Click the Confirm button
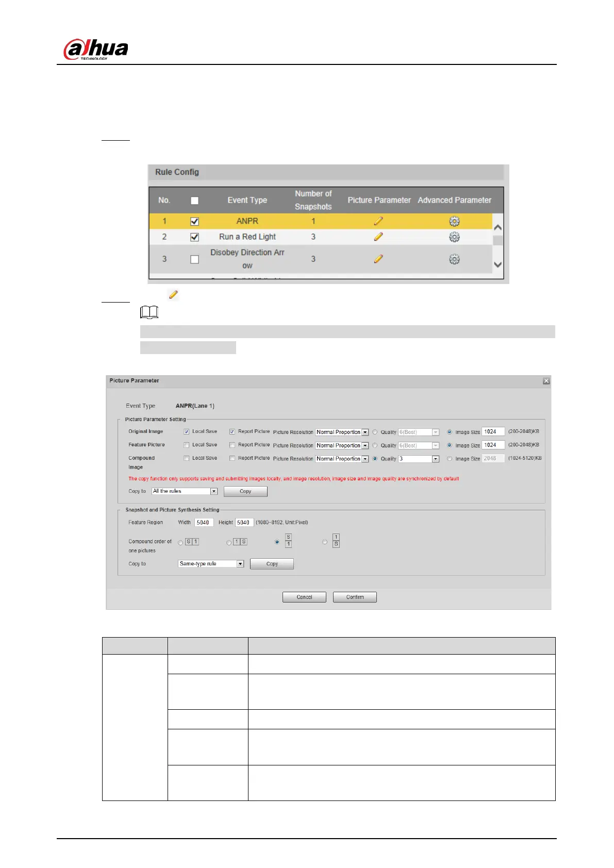This screenshot has width=614, height=868. (355, 597)
